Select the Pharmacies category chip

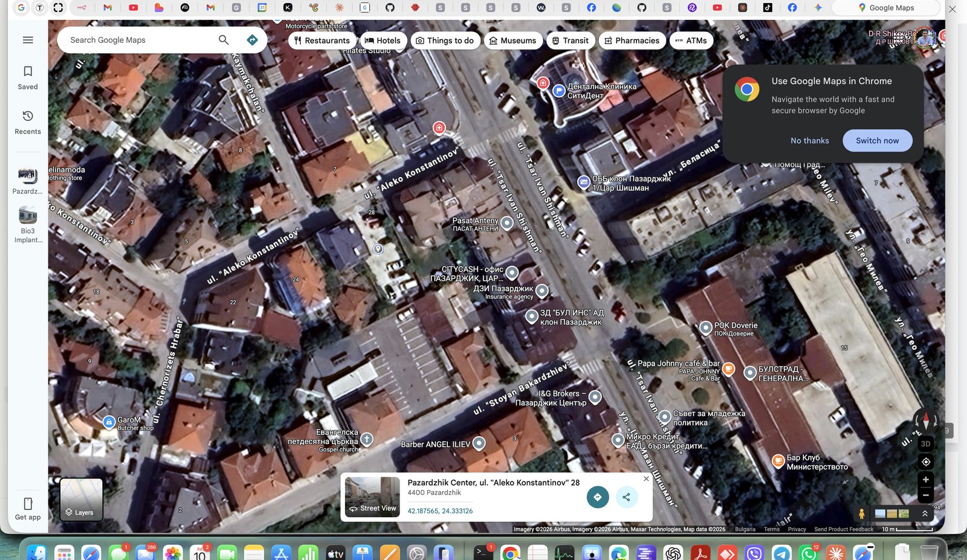coord(632,40)
